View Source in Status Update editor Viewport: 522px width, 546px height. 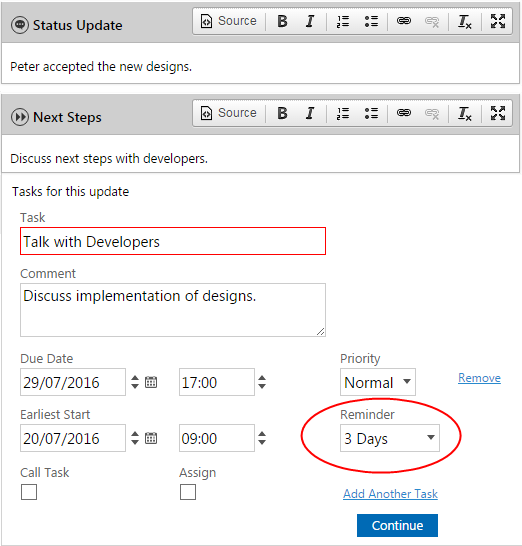click(x=229, y=21)
